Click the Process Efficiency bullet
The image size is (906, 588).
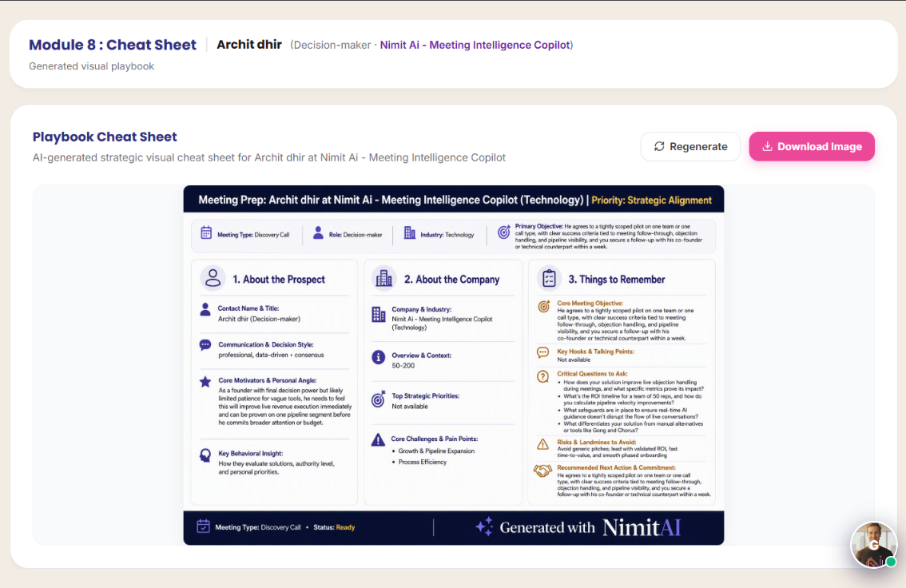pyautogui.click(x=423, y=462)
